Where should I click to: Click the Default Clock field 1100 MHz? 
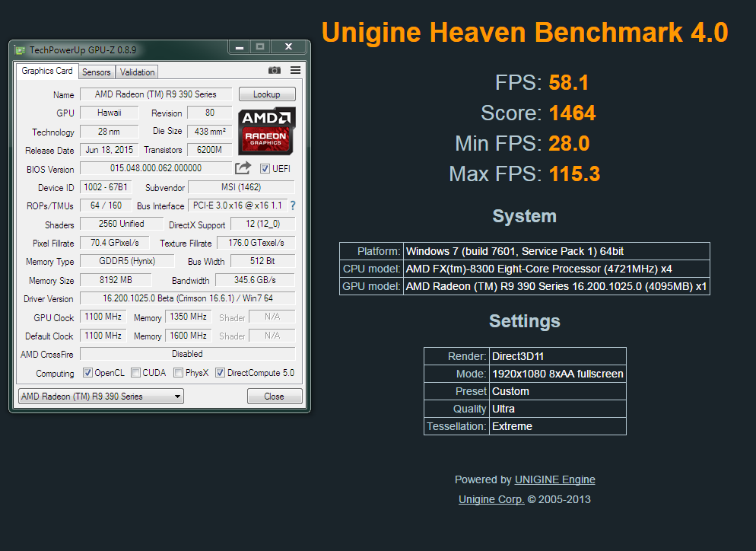click(103, 336)
